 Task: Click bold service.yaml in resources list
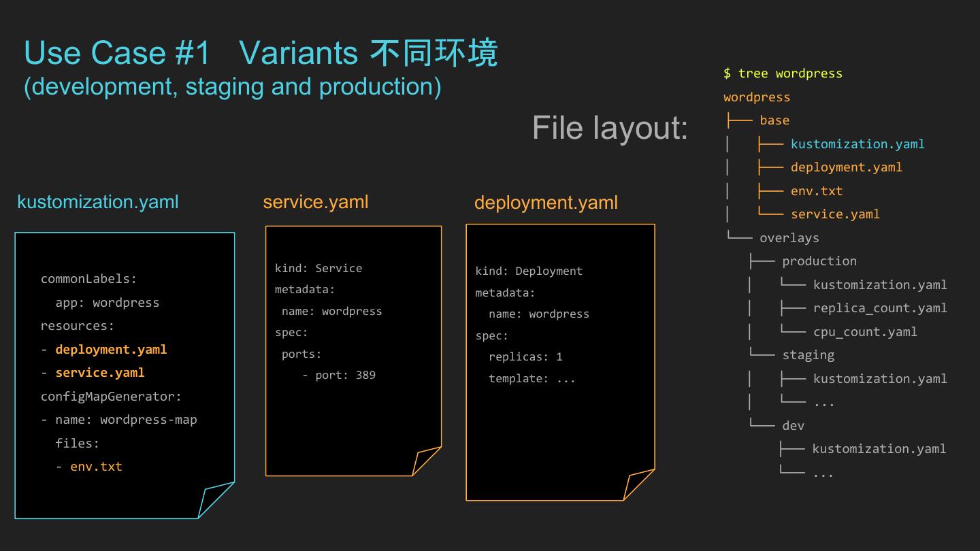100,373
